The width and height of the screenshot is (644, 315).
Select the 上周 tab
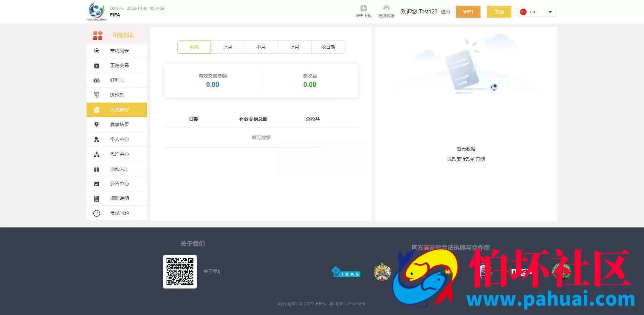[x=228, y=47]
